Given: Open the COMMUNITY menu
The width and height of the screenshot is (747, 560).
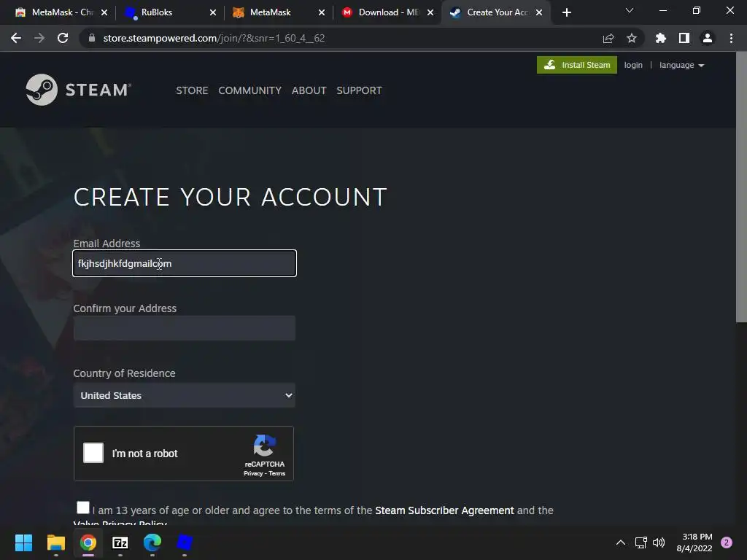Looking at the screenshot, I should (x=249, y=90).
